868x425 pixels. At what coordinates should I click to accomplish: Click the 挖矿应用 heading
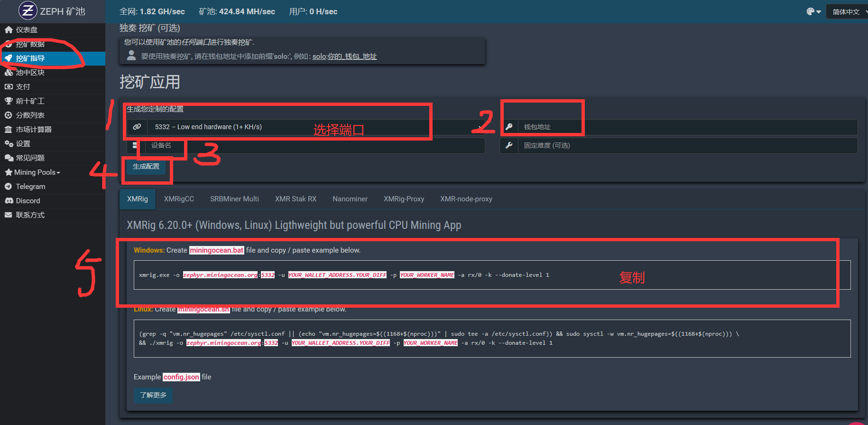(x=150, y=82)
